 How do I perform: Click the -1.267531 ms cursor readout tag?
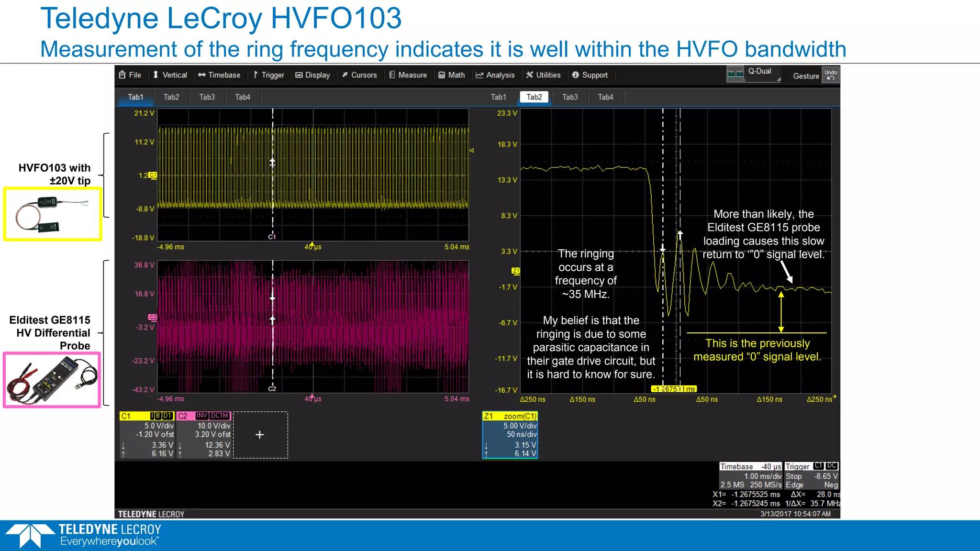tap(674, 389)
